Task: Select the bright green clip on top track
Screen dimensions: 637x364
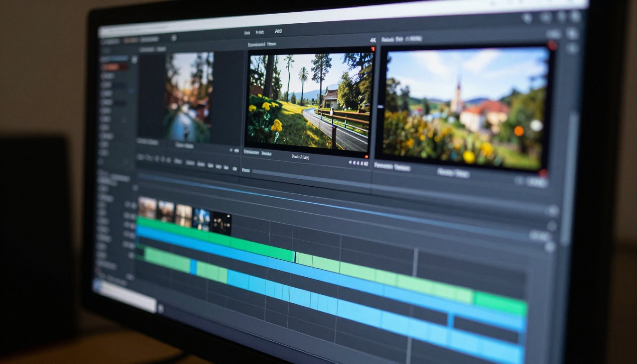Action: click(x=216, y=239)
